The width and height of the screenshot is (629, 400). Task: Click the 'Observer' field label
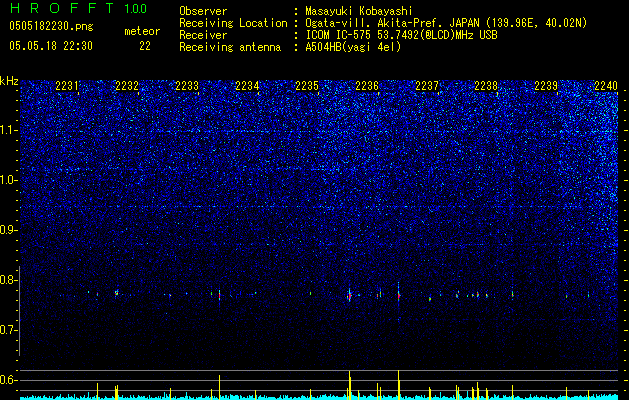[x=203, y=11]
